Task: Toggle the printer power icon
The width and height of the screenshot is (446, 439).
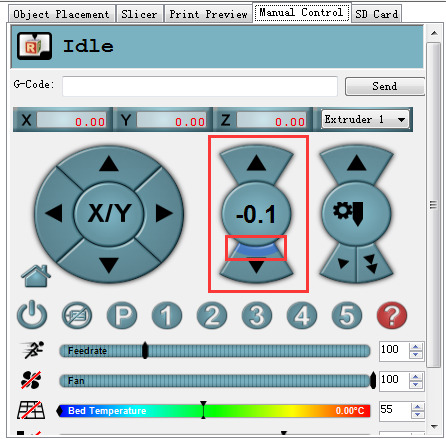Action: (32, 315)
